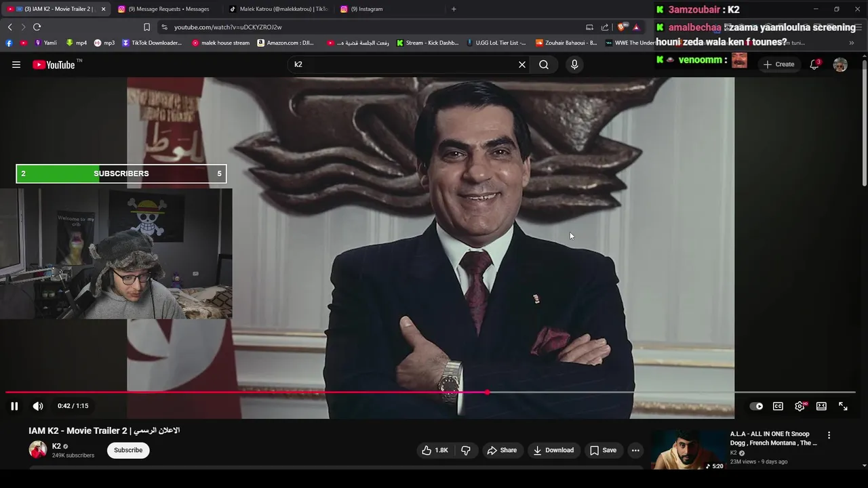Bookmark this page
This screenshot has width=868, height=488.
click(146, 27)
